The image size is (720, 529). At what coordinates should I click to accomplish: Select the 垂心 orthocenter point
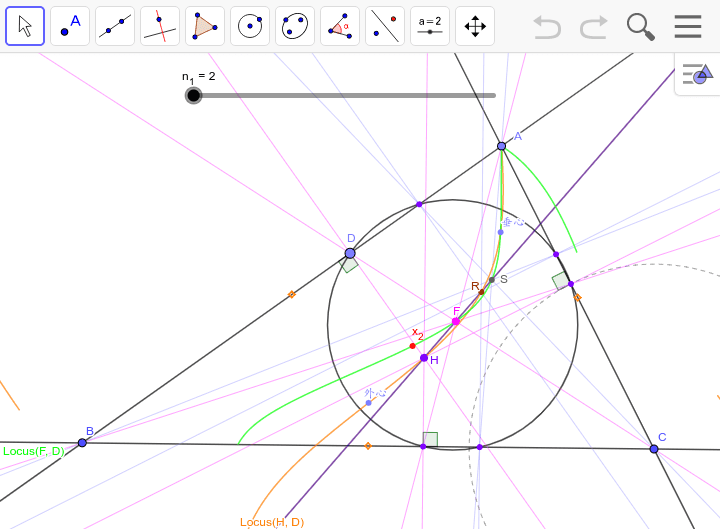(501, 232)
